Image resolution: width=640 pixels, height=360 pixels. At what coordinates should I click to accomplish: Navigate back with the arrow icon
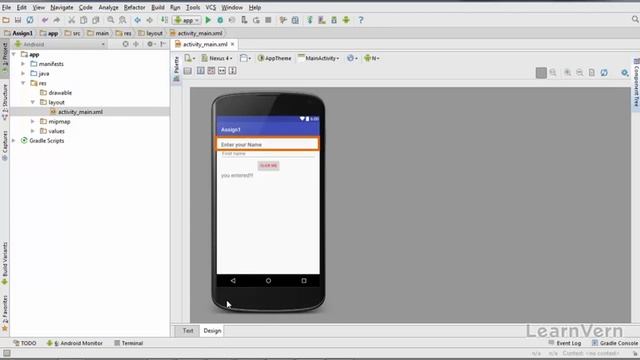pos(138,20)
